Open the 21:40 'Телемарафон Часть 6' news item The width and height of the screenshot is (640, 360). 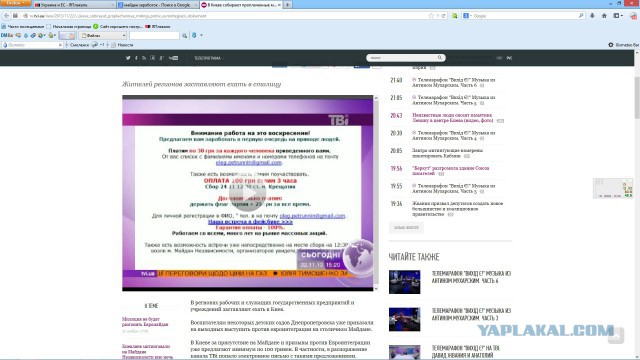(x=453, y=82)
